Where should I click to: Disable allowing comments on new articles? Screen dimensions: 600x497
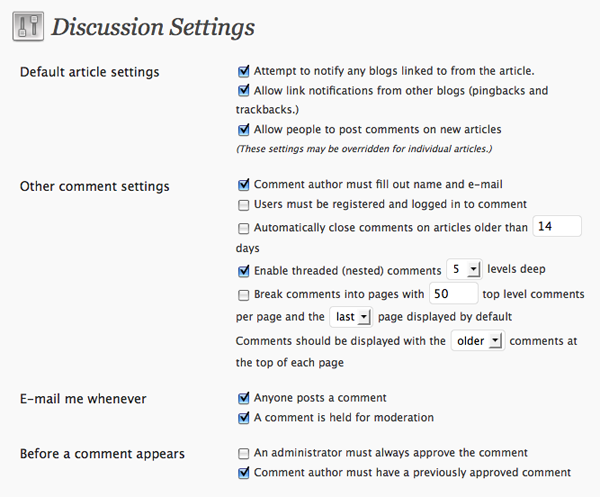coord(244,129)
